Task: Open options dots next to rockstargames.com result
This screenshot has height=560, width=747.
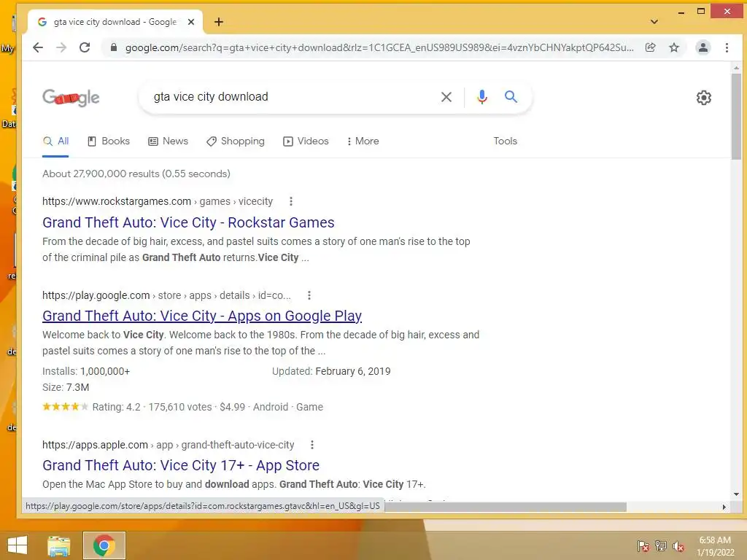Action: 291,201
